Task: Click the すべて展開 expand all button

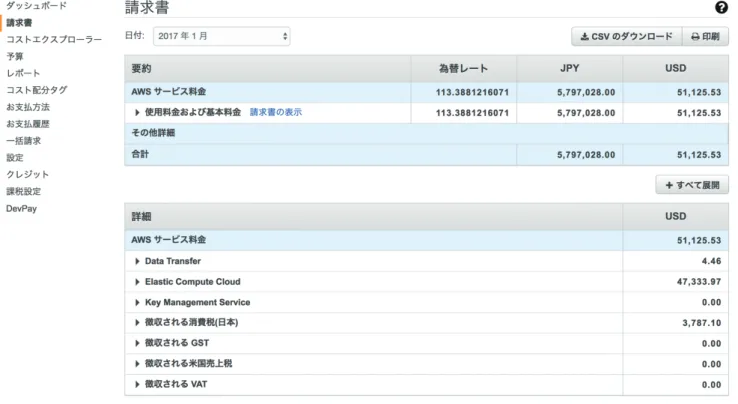Action: point(692,185)
